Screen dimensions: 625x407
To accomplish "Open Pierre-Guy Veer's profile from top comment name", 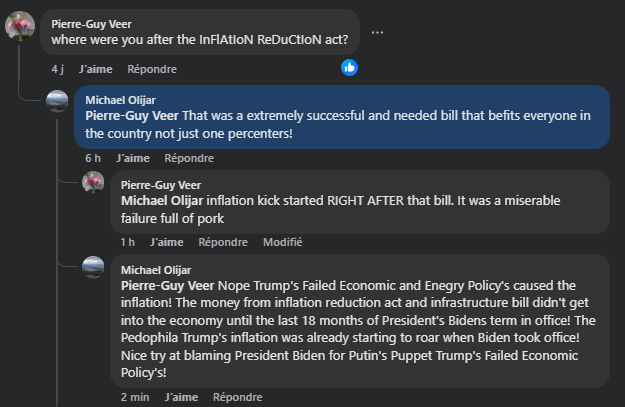I will pyautogui.click(x=91, y=23).
